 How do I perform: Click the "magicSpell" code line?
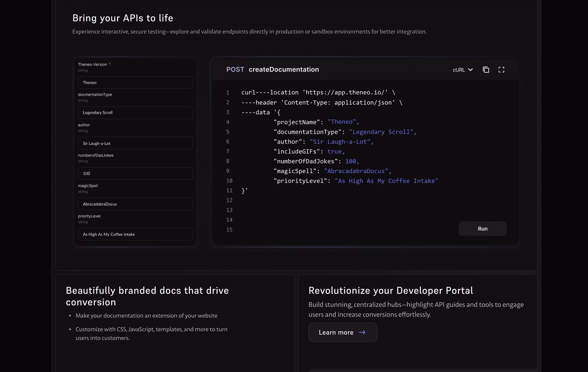pos(332,171)
